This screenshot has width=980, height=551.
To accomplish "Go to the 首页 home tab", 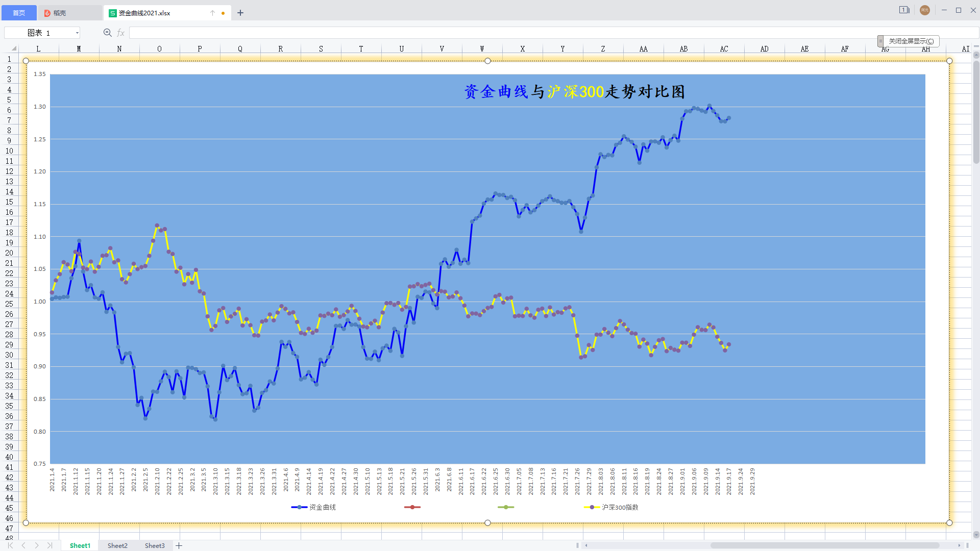I will coord(19,13).
